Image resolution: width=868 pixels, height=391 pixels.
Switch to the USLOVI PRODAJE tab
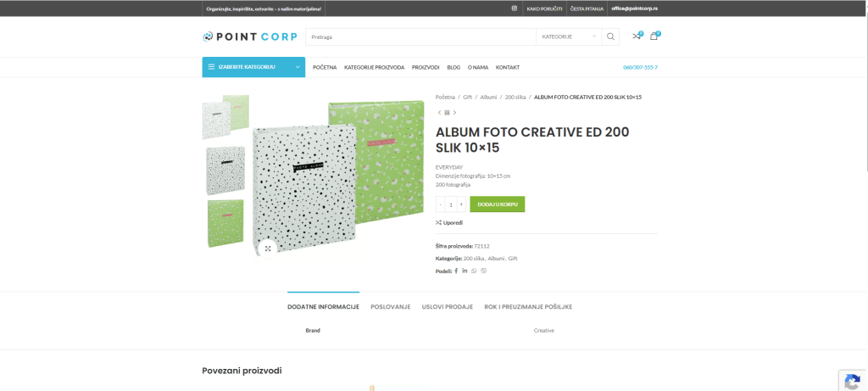pos(448,307)
